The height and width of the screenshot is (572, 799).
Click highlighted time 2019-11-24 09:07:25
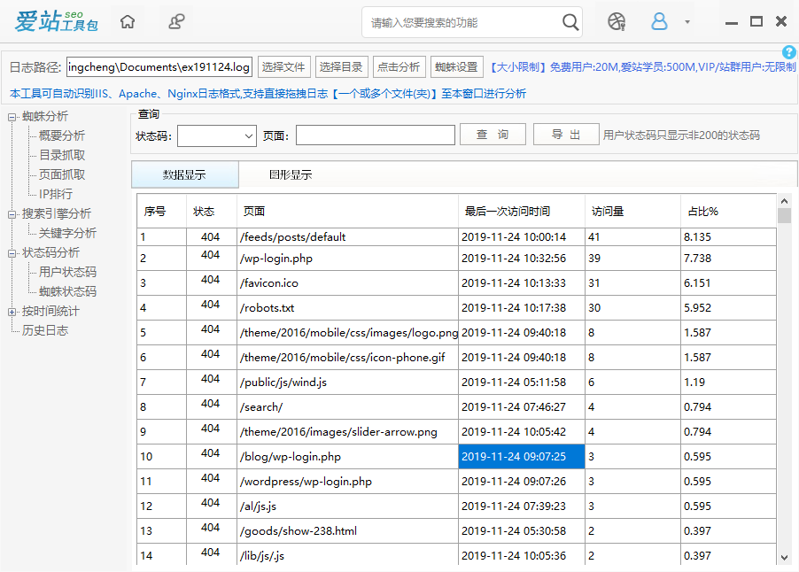coord(521,457)
